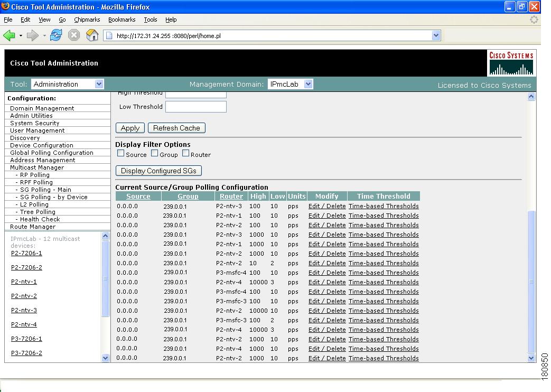Select Discovery in the configuration list
The height and width of the screenshot is (392, 551).
(25, 138)
